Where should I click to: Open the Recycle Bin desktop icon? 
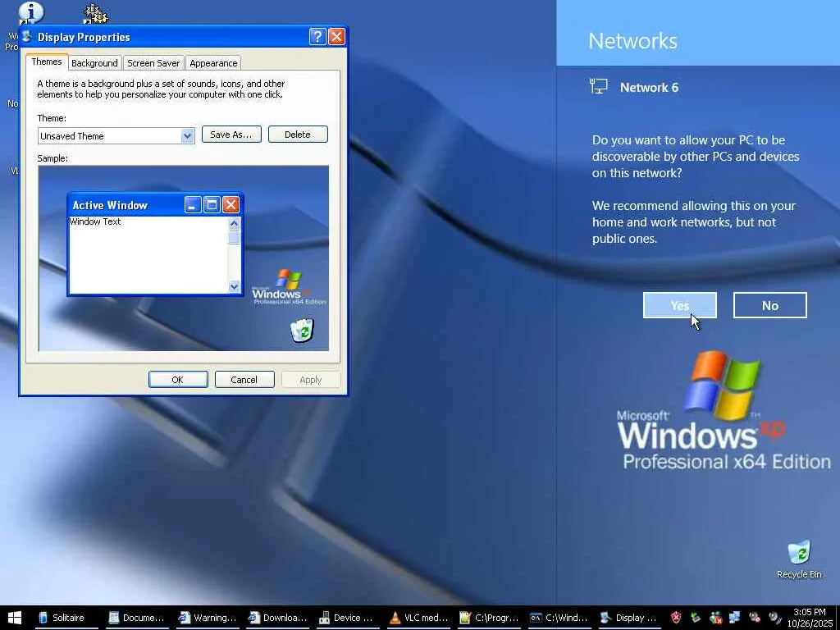tap(799, 559)
